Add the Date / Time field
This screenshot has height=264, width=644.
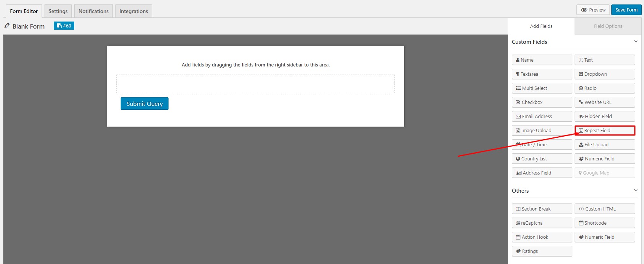coord(542,144)
